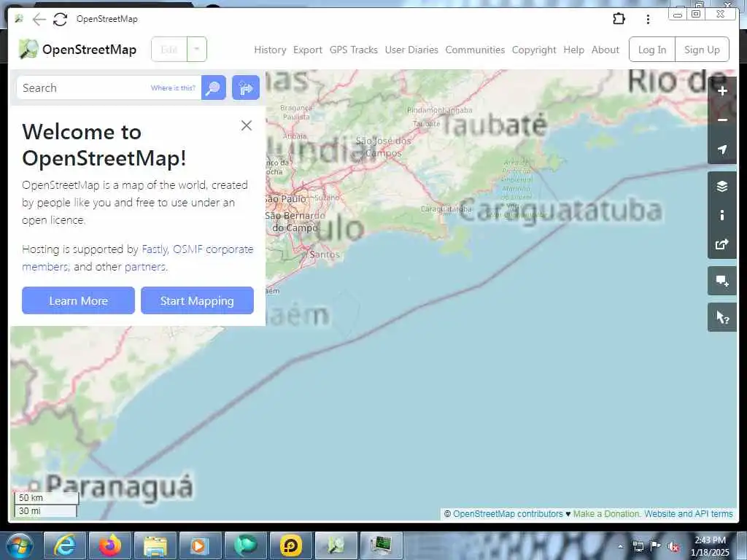Image resolution: width=747 pixels, height=560 pixels.
Task: Show hidden system tray icons
Action: pyautogui.click(x=620, y=547)
